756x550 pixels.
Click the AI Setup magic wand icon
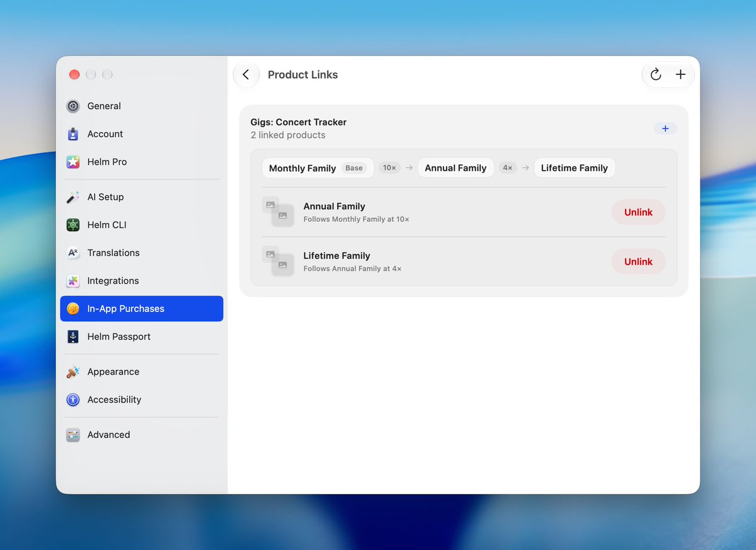pyautogui.click(x=73, y=197)
